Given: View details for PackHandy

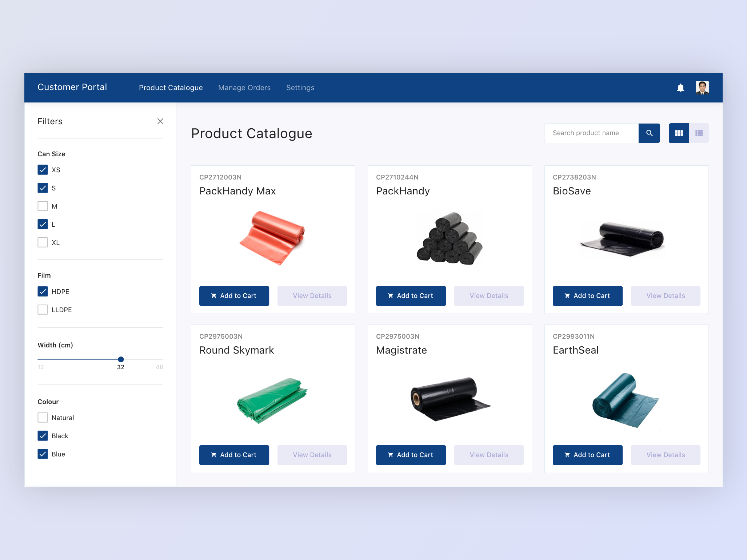Looking at the screenshot, I should pos(489,296).
